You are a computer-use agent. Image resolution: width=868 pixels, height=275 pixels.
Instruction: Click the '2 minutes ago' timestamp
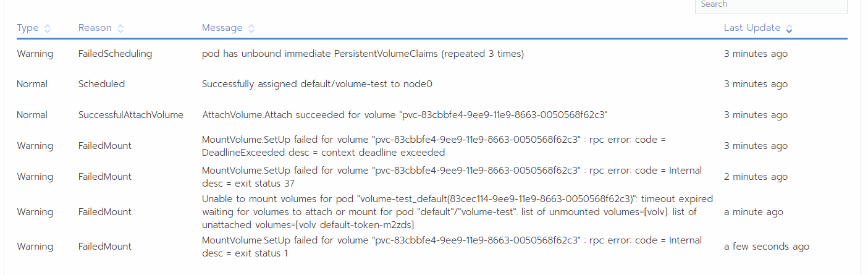[x=756, y=177]
